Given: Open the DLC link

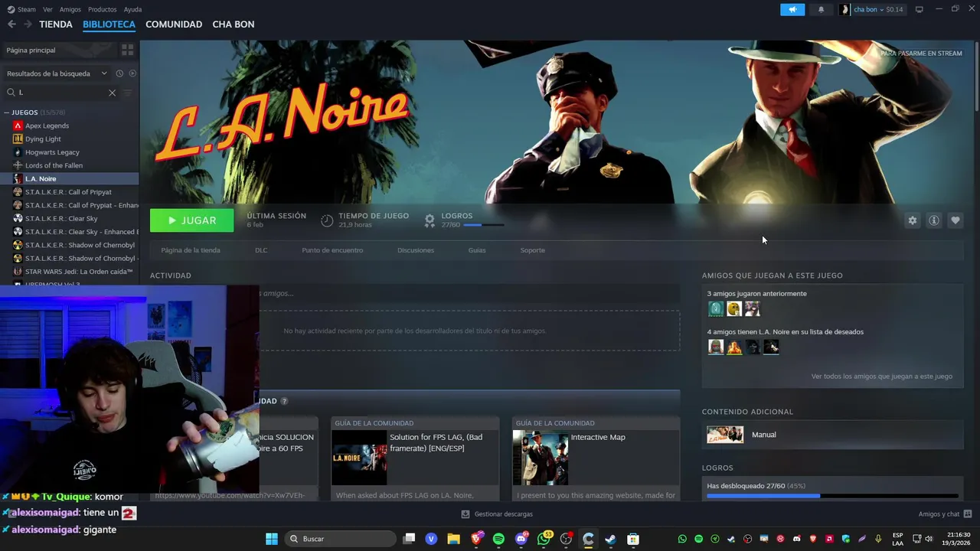Looking at the screenshot, I should pyautogui.click(x=261, y=250).
